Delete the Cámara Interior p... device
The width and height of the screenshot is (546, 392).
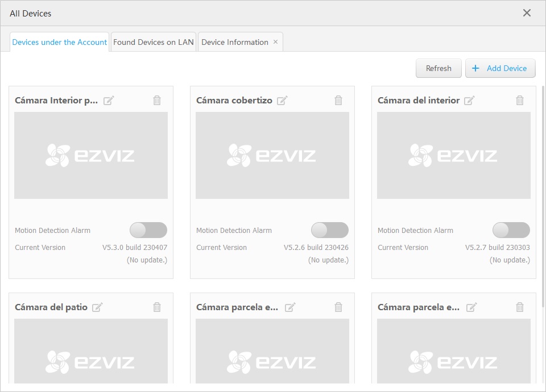tap(157, 101)
